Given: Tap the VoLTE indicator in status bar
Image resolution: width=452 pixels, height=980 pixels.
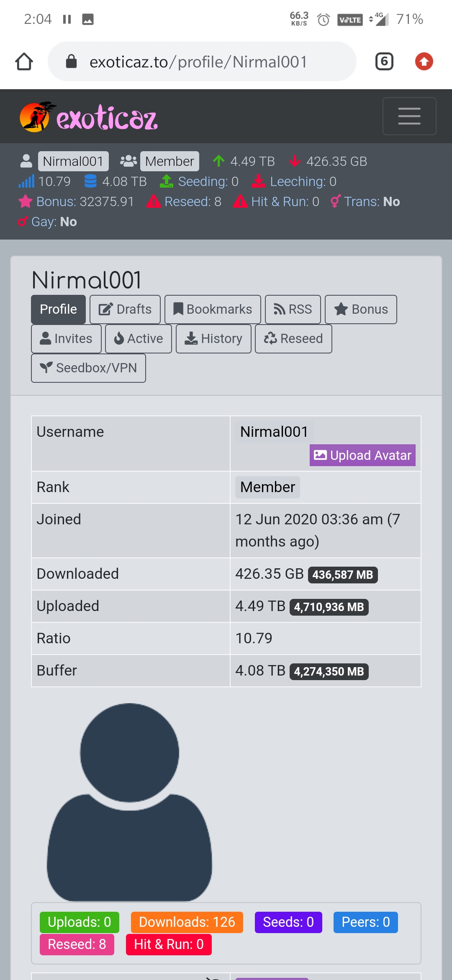Looking at the screenshot, I should (350, 19).
